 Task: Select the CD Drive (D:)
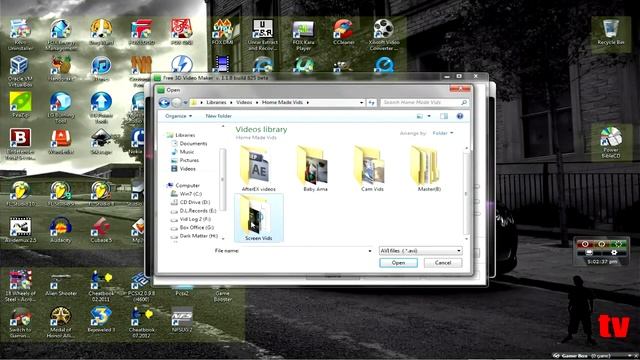coord(195,202)
